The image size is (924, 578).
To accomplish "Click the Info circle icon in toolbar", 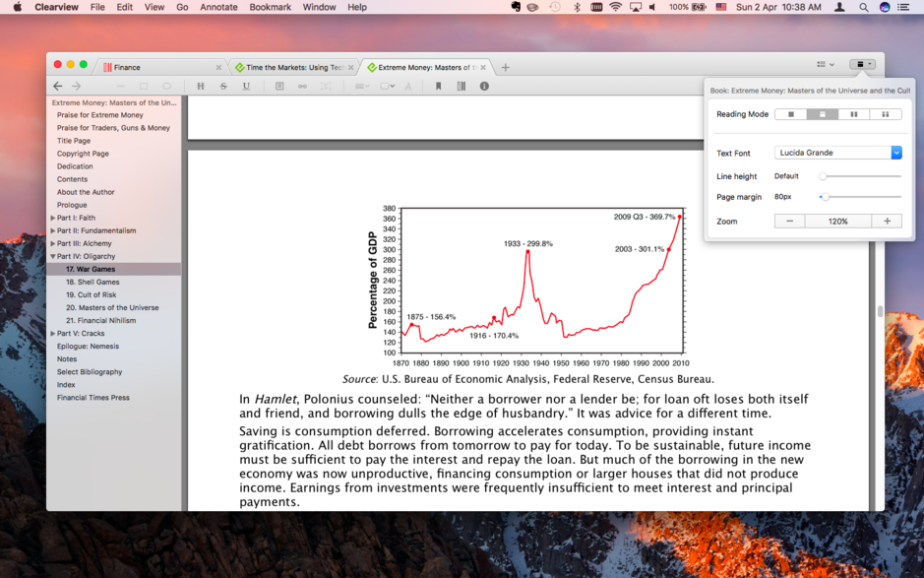I will 483,86.
